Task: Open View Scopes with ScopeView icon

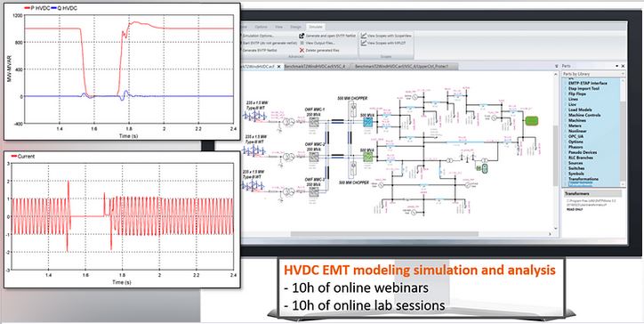Action: point(364,36)
